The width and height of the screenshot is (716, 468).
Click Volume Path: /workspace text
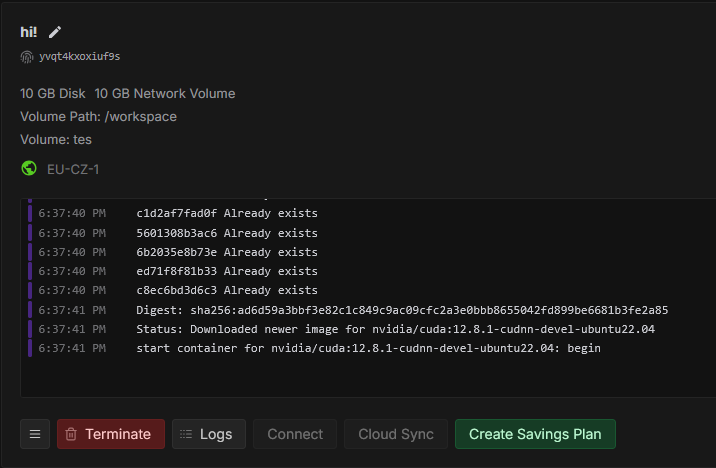(98, 117)
